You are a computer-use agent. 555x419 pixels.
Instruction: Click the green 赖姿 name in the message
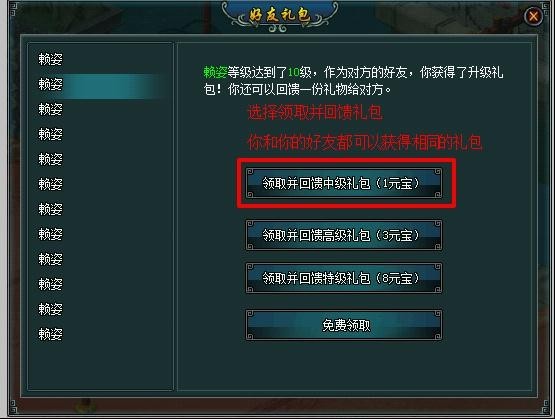click(x=215, y=72)
